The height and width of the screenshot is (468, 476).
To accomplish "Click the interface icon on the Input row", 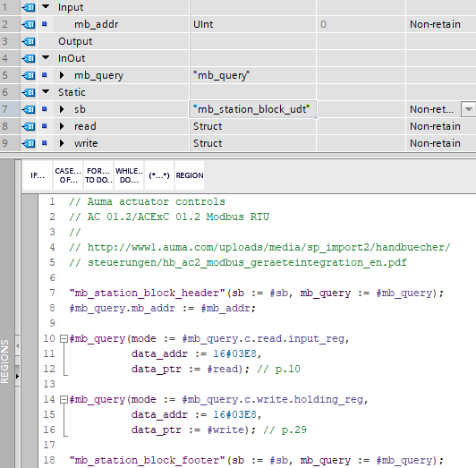I will point(29,7).
